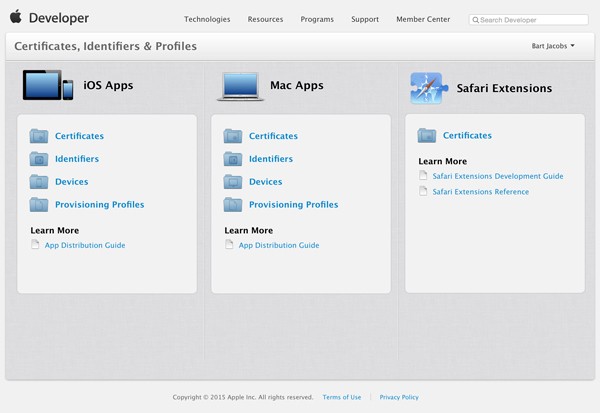Click iOS Apps Provisioning Profiles folder icon
Viewport: 600px width, 413px height.
coord(39,205)
